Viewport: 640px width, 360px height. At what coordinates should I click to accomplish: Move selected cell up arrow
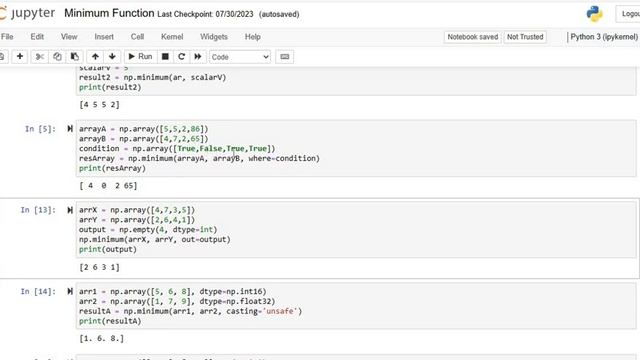click(95, 57)
